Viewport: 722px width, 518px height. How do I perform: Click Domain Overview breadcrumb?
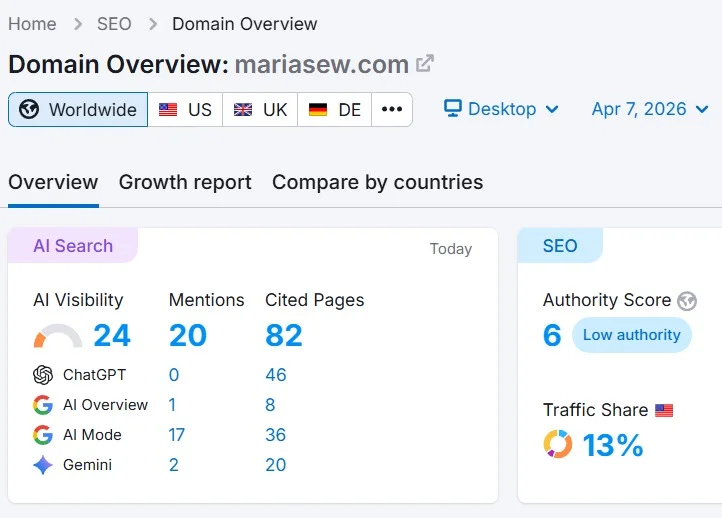coord(245,24)
